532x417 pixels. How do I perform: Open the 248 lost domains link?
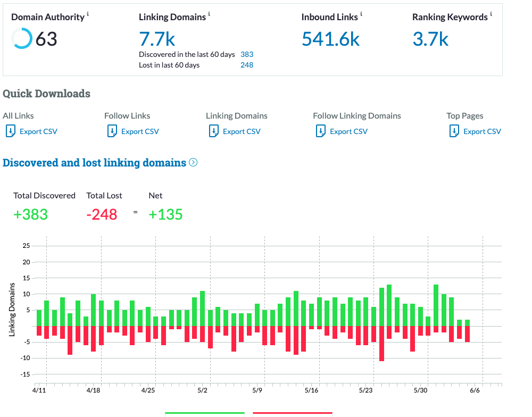coord(247,65)
